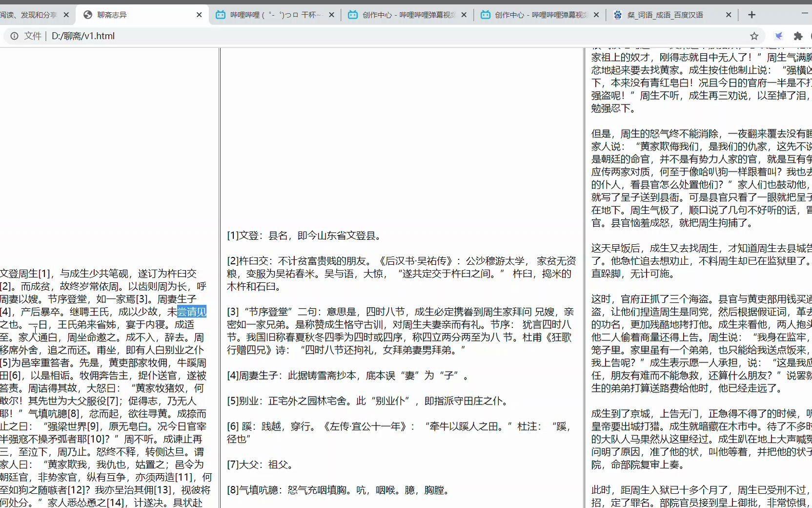Click right column paragraph starting 但是，周生的怒气
Image resolution: width=812 pixels, height=508 pixels.
pyautogui.click(x=701, y=178)
